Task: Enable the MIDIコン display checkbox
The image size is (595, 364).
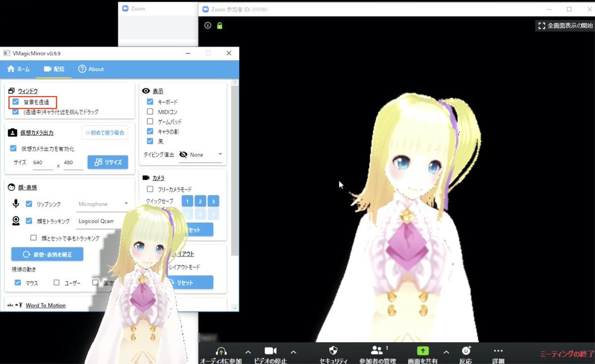Action: point(150,112)
